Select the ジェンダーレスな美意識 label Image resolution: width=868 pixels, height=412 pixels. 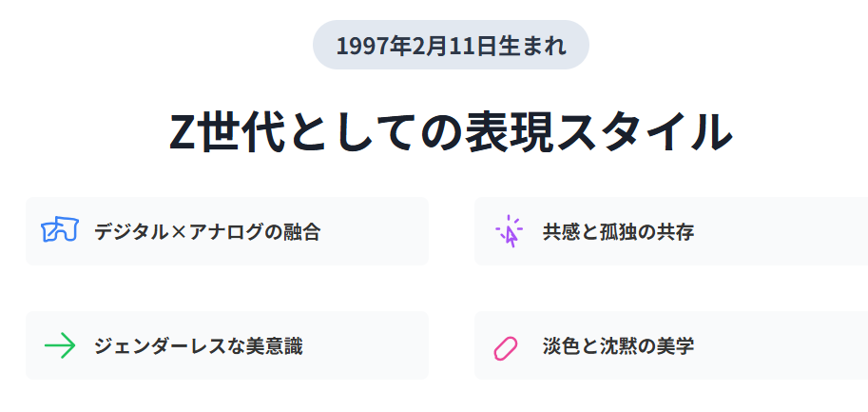pyautogui.click(x=198, y=345)
